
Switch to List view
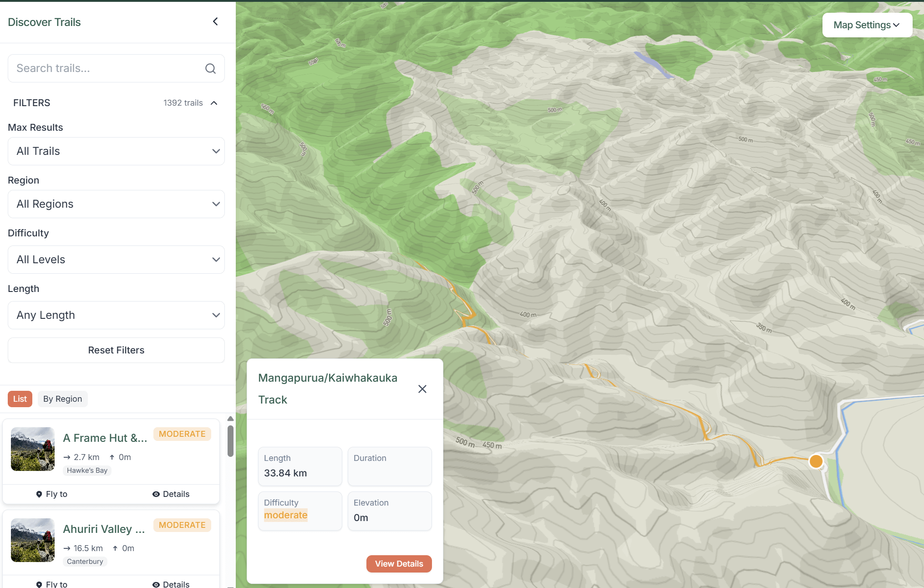pyautogui.click(x=20, y=399)
